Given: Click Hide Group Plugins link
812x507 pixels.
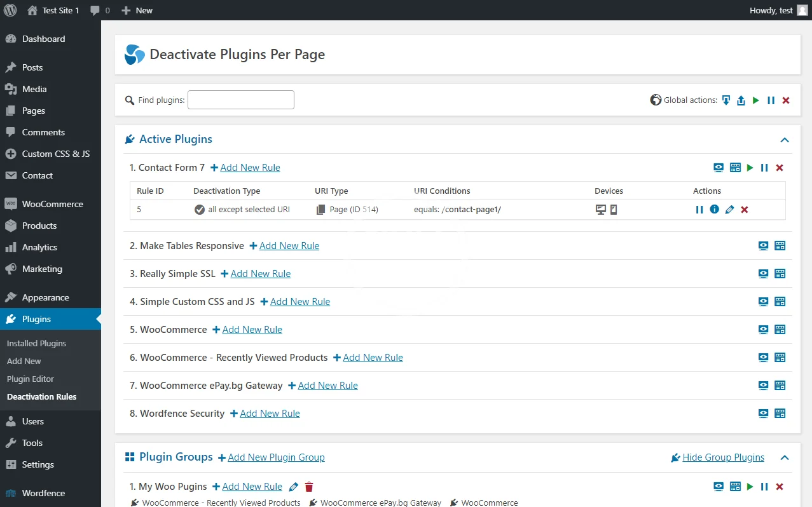Looking at the screenshot, I should click(723, 457).
